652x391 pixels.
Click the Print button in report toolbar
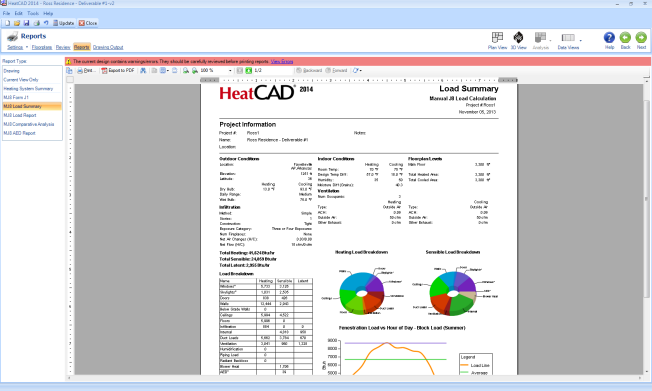click(x=86, y=71)
